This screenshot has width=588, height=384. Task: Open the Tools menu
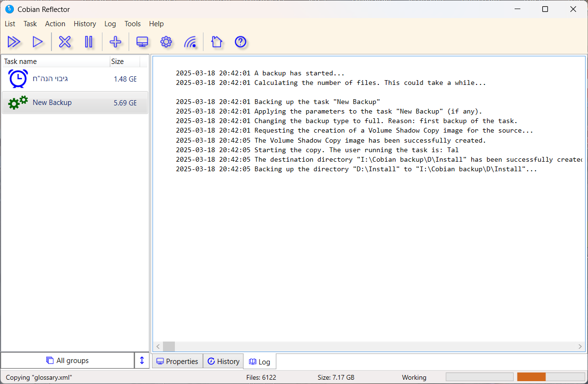132,24
